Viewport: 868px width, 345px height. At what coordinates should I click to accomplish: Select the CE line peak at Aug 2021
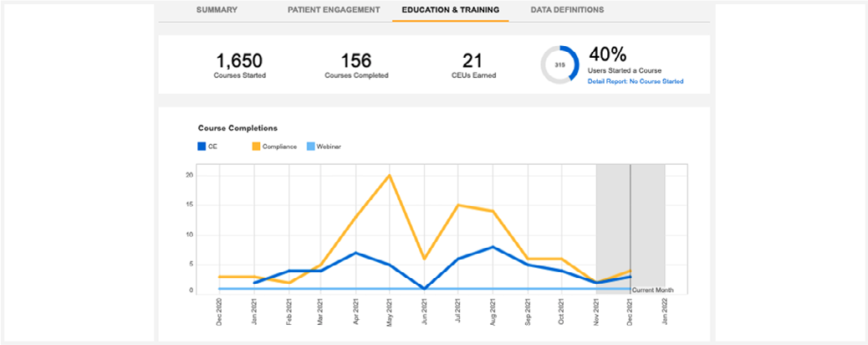pyautogui.click(x=493, y=247)
